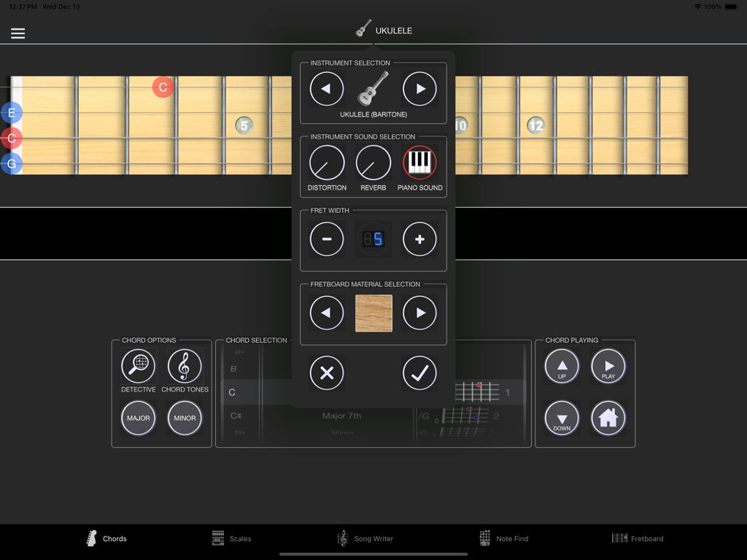Image resolution: width=747 pixels, height=560 pixels.
Task: Toggle Major chord mode
Action: click(138, 418)
